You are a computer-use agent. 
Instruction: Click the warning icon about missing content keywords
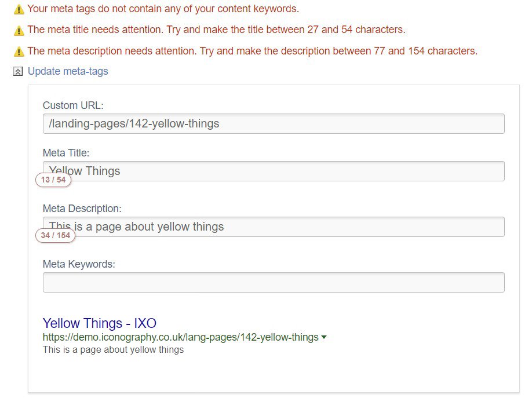pos(19,9)
